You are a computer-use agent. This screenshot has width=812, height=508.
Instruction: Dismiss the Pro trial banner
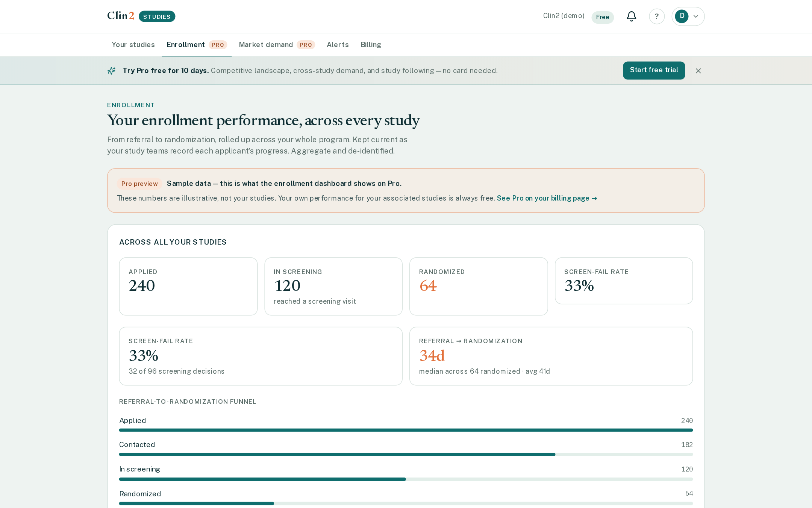(x=698, y=71)
